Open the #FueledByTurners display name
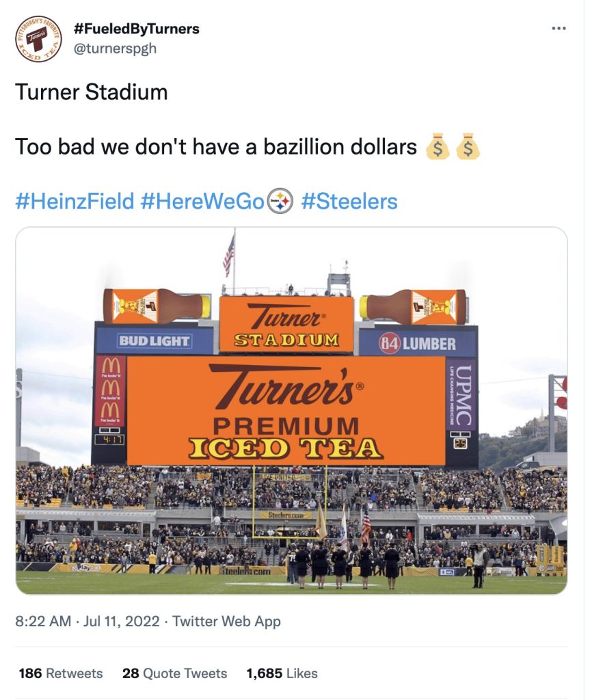This screenshot has height=700, width=590. click(136, 29)
